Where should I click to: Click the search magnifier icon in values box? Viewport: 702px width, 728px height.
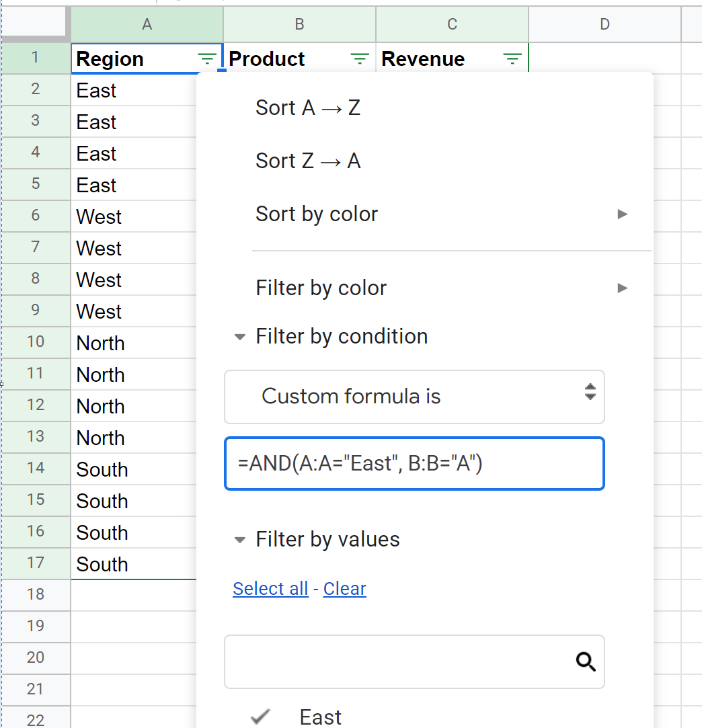[x=586, y=662]
